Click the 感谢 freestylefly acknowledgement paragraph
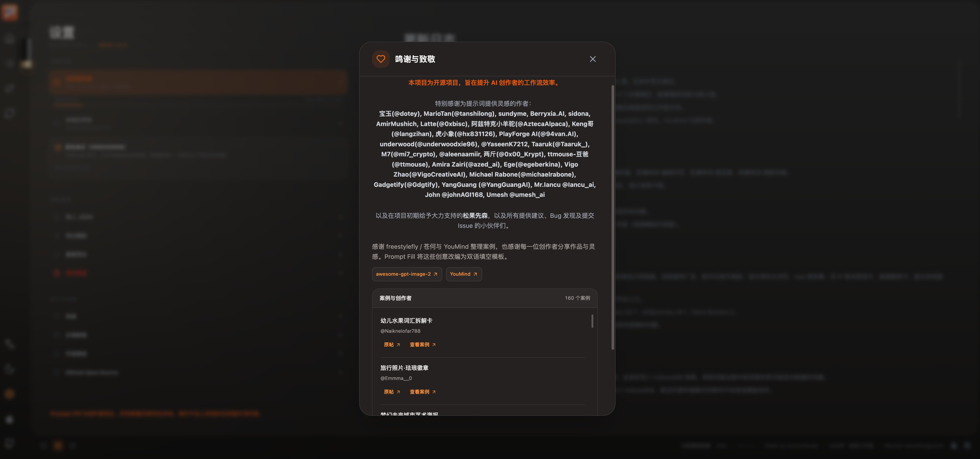The height and width of the screenshot is (459, 980). (x=484, y=252)
